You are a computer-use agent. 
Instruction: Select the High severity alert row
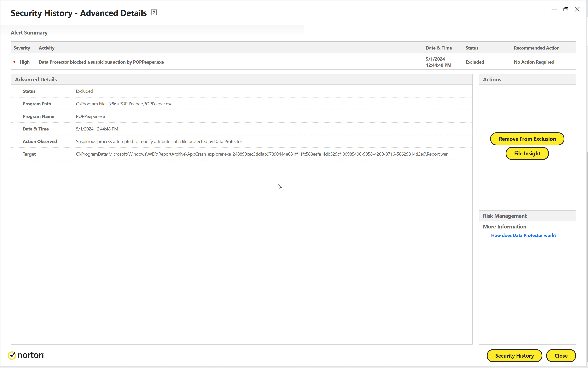(x=293, y=62)
